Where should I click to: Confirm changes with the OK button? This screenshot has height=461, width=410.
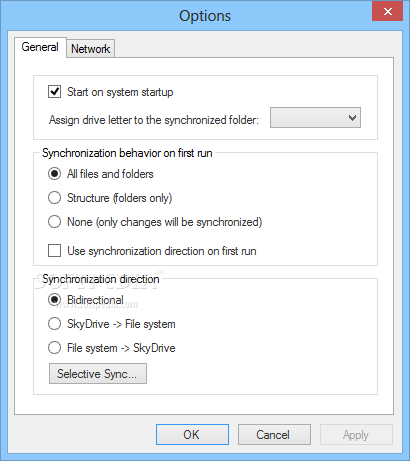pyautogui.click(x=192, y=435)
